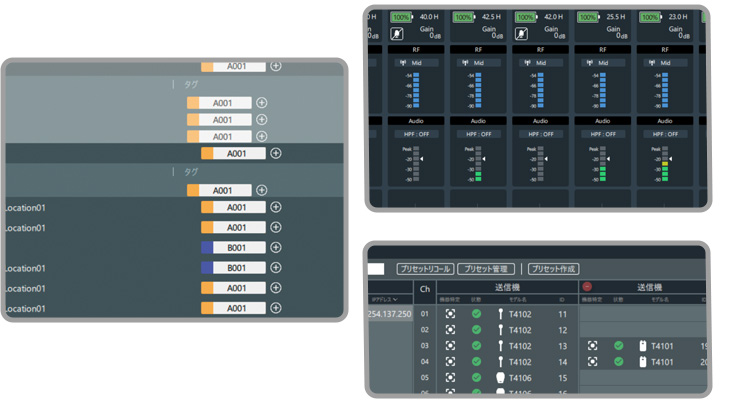Click the identify-device icon for channel 03
This screenshot has height=400, width=734.
[450, 346]
